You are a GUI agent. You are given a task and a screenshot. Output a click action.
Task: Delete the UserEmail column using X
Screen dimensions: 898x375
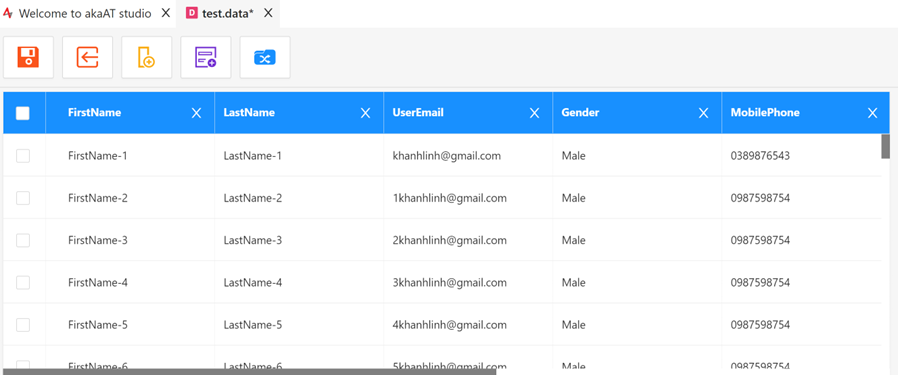pyautogui.click(x=534, y=113)
